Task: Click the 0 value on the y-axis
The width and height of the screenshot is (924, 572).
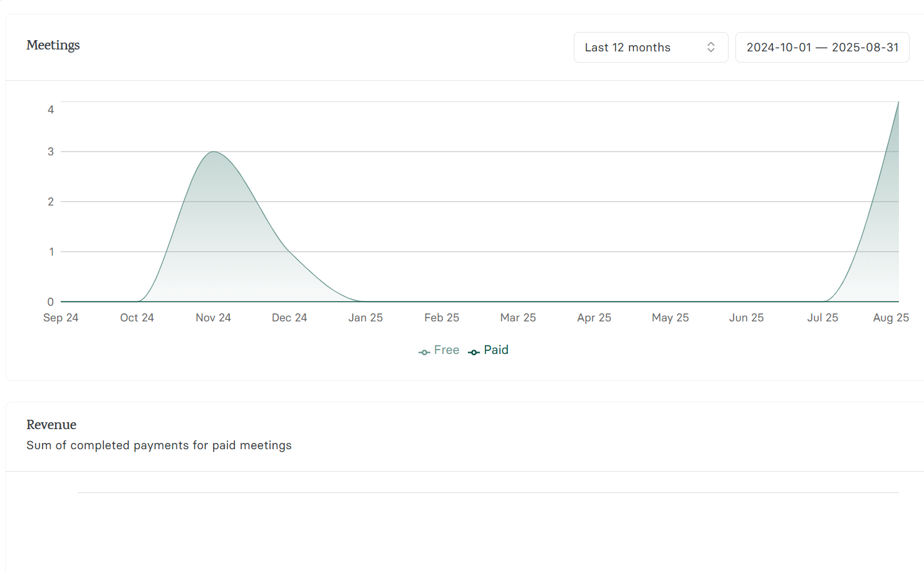Action: (50, 301)
